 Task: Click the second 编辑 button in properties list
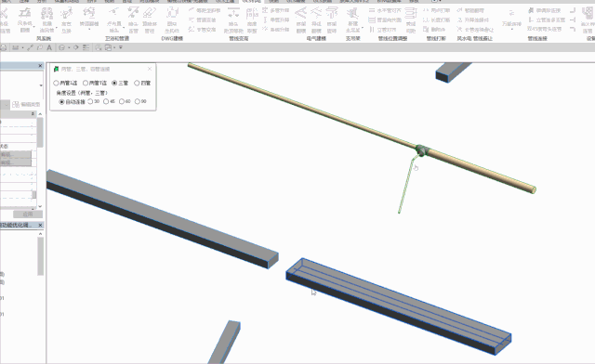pyautogui.click(x=16, y=162)
